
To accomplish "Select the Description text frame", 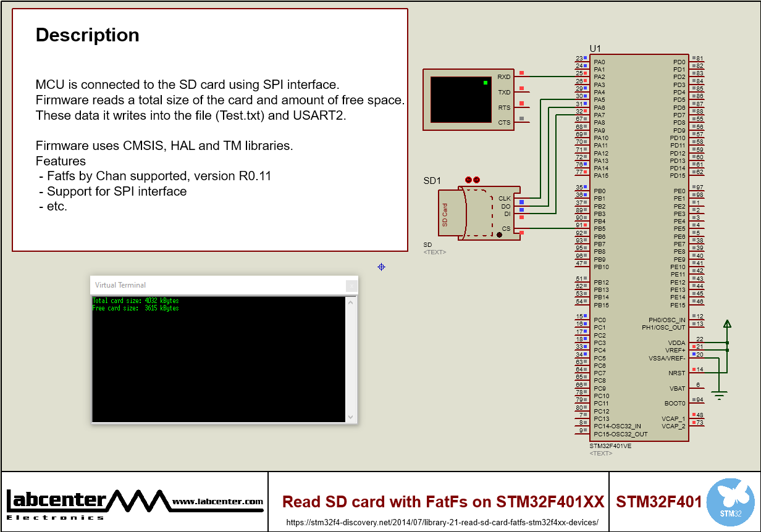I will (x=210, y=130).
